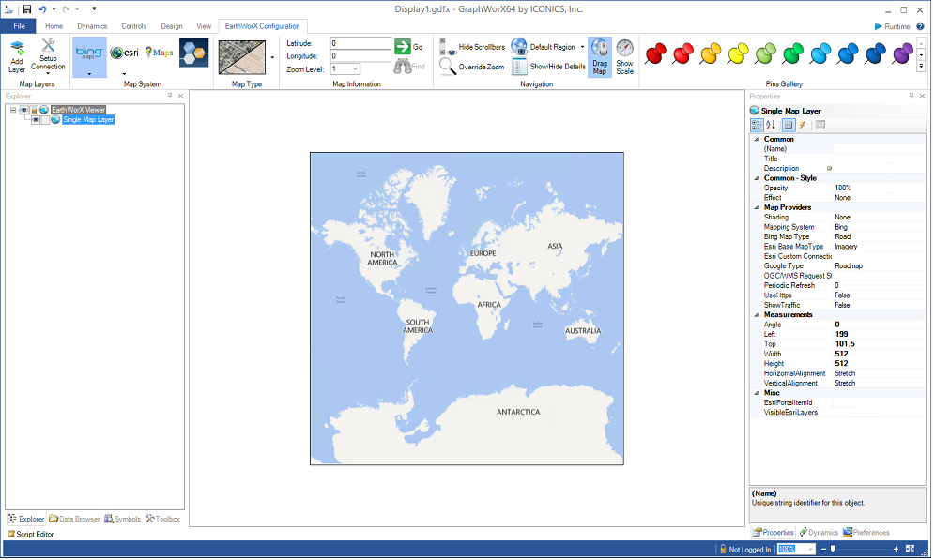Image resolution: width=935 pixels, height=560 pixels.
Task: Collapse the EarthWorX Viewer tree node
Action: tap(12, 110)
